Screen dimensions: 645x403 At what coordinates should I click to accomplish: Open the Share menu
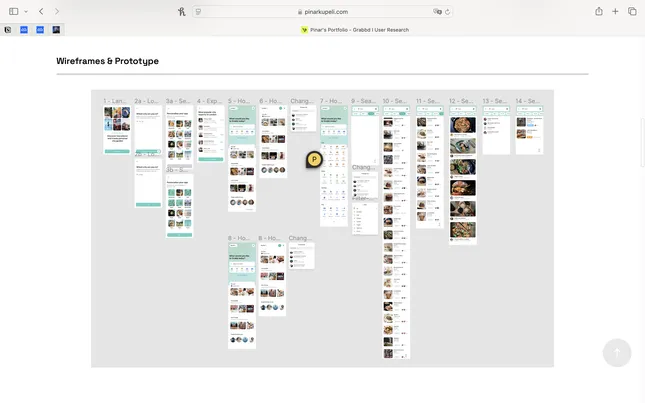pos(599,11)
